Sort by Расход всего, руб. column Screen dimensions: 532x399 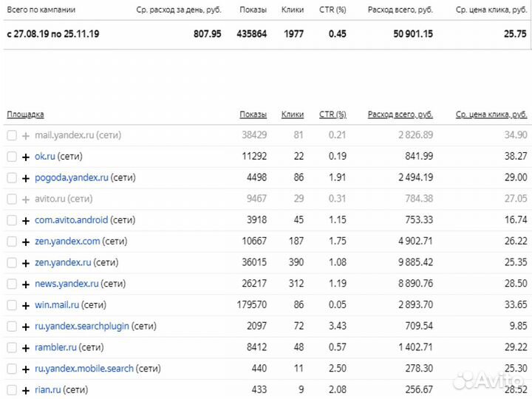pos(400,115)
